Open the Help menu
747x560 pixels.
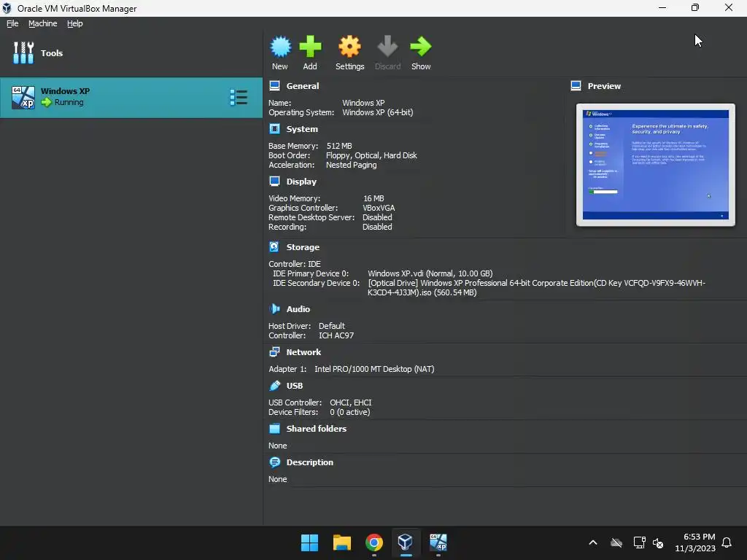pyautogui.click(x=75, y=23)
